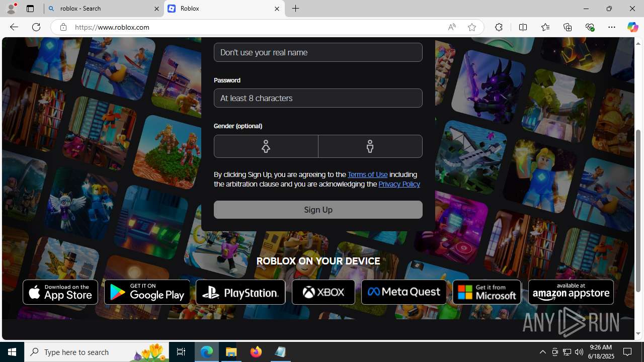Viewport: 644px width, 362px height.
Task: Open the Get it on Google Play badge
Action: [x=147, y=292]
